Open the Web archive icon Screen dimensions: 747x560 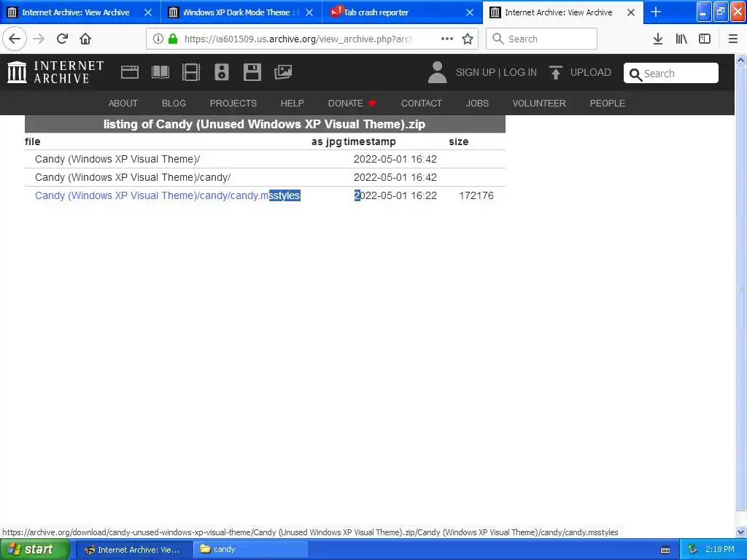coord(130,72)
